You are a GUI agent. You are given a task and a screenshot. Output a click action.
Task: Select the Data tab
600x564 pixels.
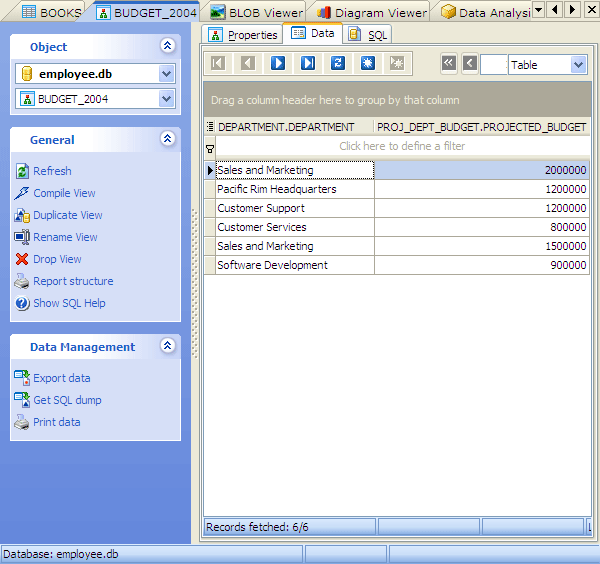[313, 34]
